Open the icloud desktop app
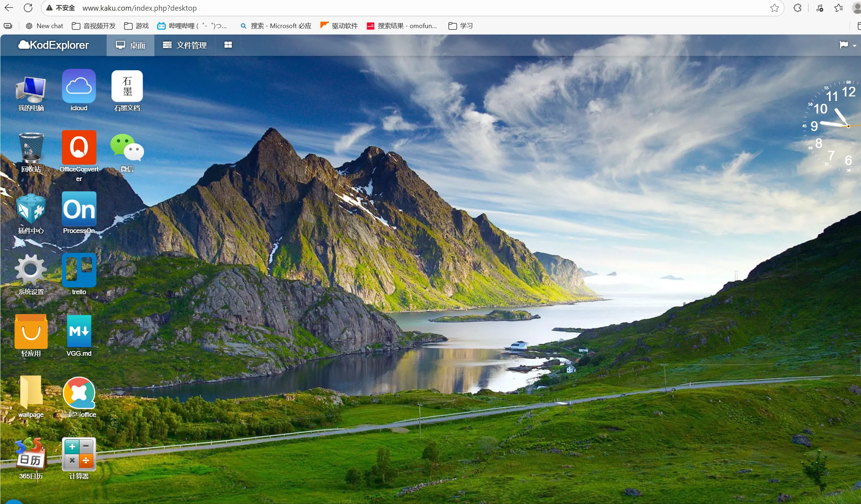Image resolution: width=861 pixels, height=504 pixels. (79, 86)
